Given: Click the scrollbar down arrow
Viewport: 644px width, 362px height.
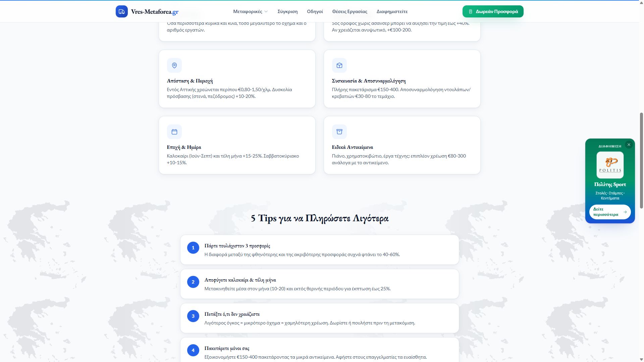Looking at the screenshot, I should [x=641, y=359].
